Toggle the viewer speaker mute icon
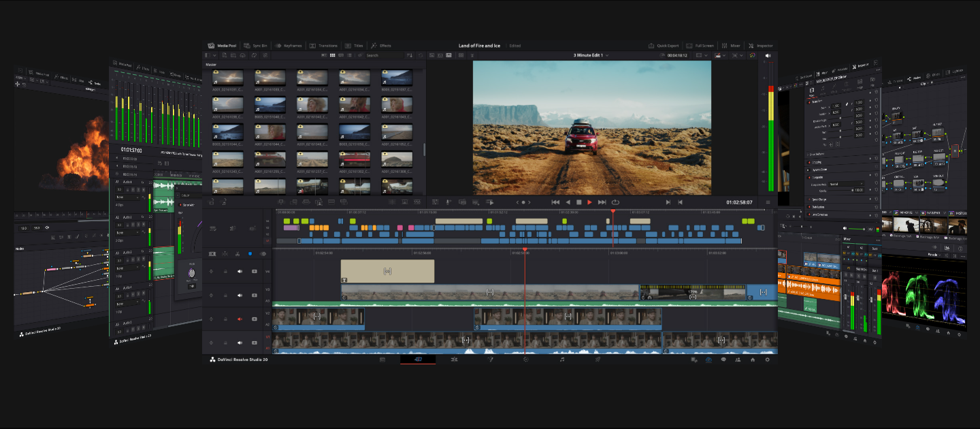Image resolution: width=980 pixels, height=429 pixels. [x=768, y=55]
